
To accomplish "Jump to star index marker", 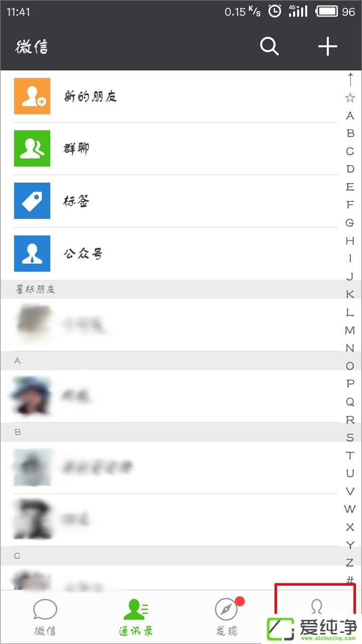I will click(x=350, y=98).
